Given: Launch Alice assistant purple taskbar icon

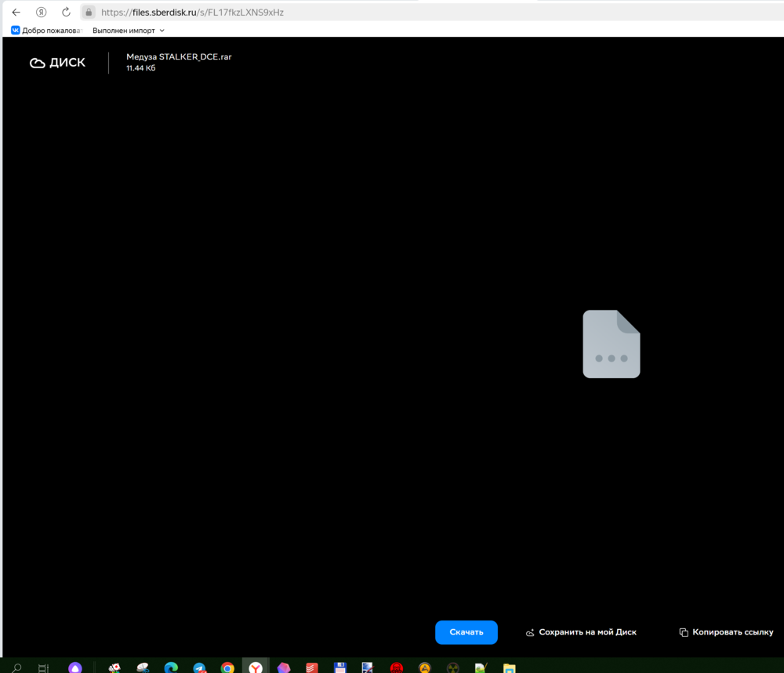Looking at the screenshot, I should click(x=75, y=668).
